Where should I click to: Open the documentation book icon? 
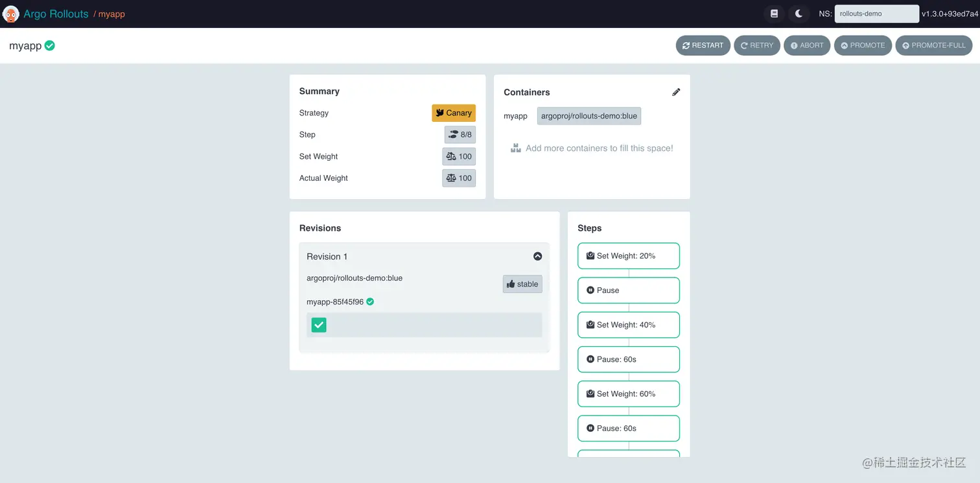coord(774,14)
